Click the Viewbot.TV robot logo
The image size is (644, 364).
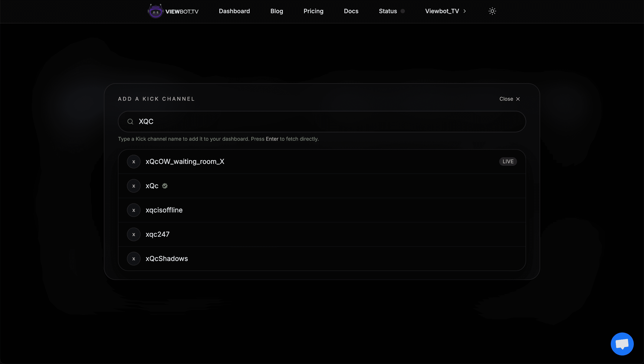coord(155,11)
